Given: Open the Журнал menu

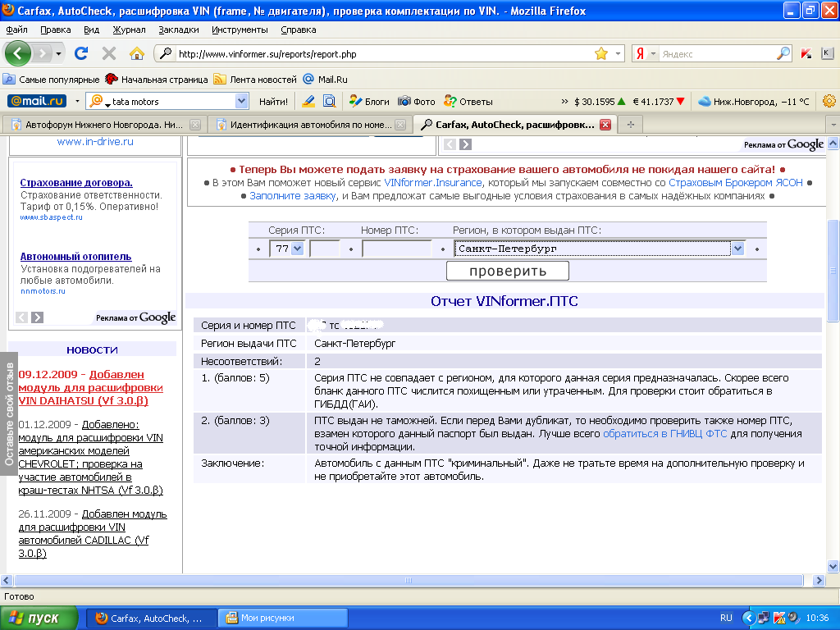Looking at the screenshot, I should 129,30.
